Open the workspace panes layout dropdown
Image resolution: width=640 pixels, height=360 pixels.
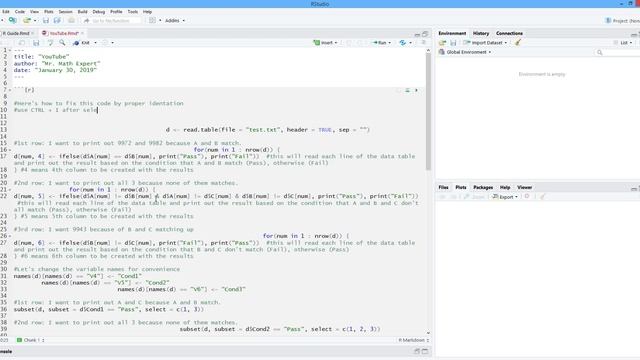(x=155, y=20)
